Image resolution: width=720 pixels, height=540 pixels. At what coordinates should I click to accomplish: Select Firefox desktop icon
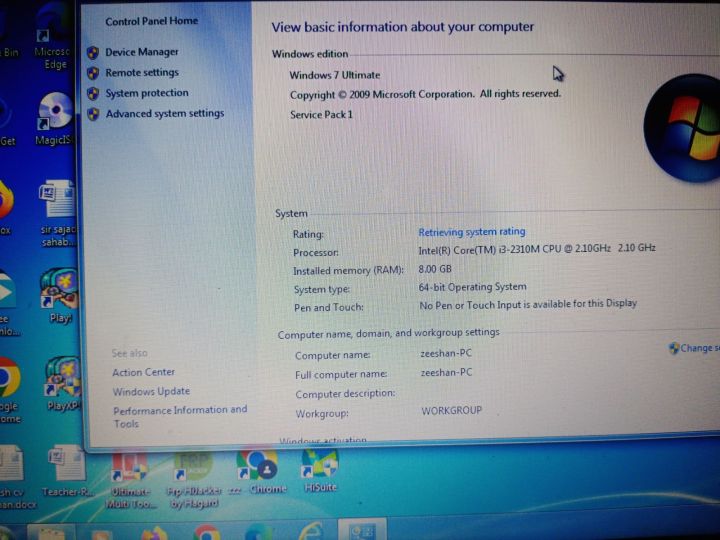(x=6, y=207)
